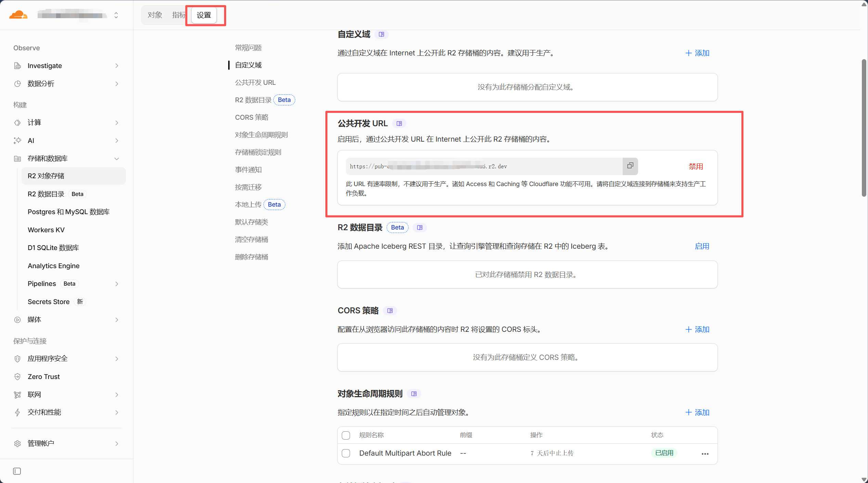
Task: Expand the 交付和性能 chevron
Action: [x=117, y=412]
